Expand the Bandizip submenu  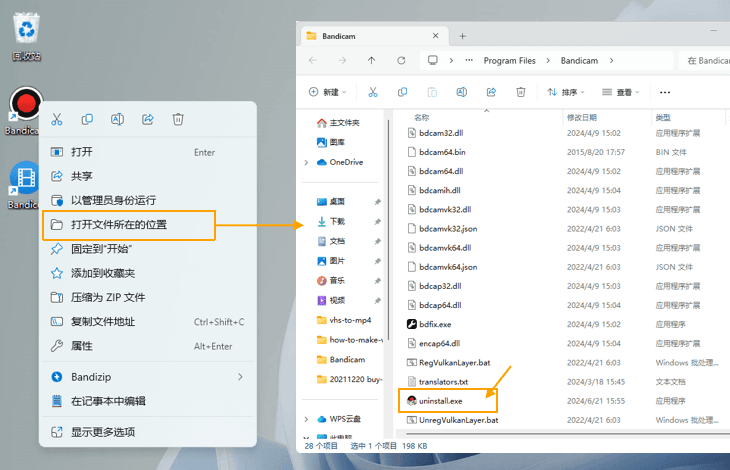point(148,377)
